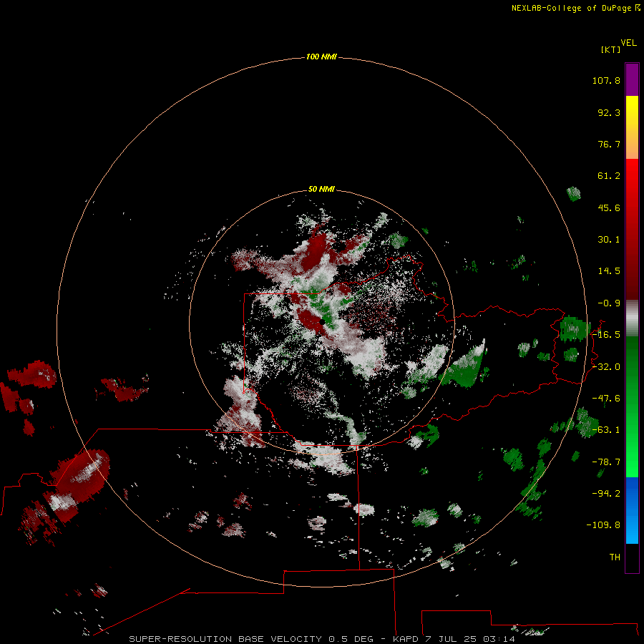The width and height of the screenshot is (644, 644).
Task: Click the 61.2 value on velocity scale
Action: [x=609, y=176]
